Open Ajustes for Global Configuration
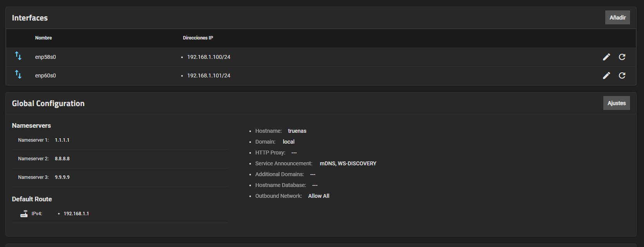This screenshot has height=247, width=644. coord(617,103)
